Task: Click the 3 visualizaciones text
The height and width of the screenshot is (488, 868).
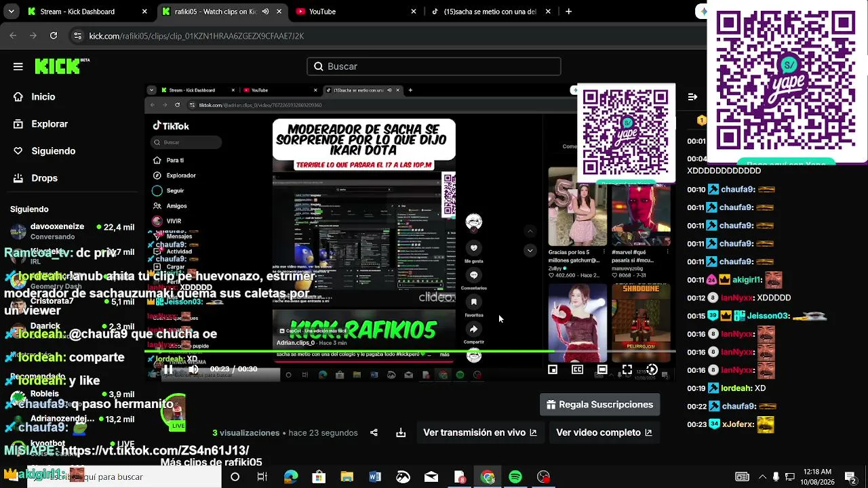Action: click(x=246, y=432)
